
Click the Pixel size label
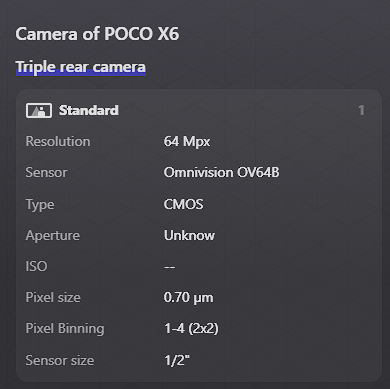(x=53, y=297)
